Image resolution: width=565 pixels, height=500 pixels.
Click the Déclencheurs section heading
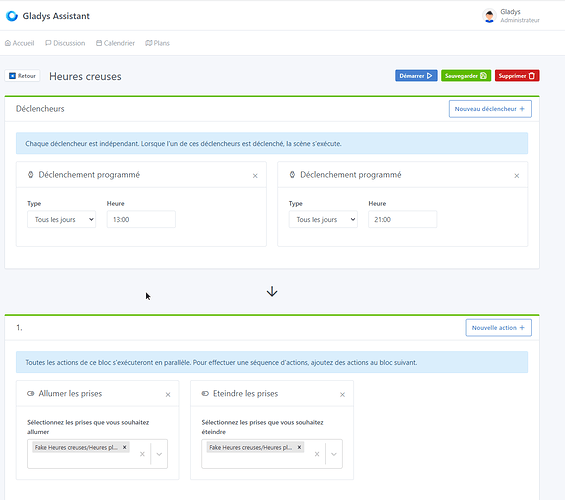[x=40, y=109]
